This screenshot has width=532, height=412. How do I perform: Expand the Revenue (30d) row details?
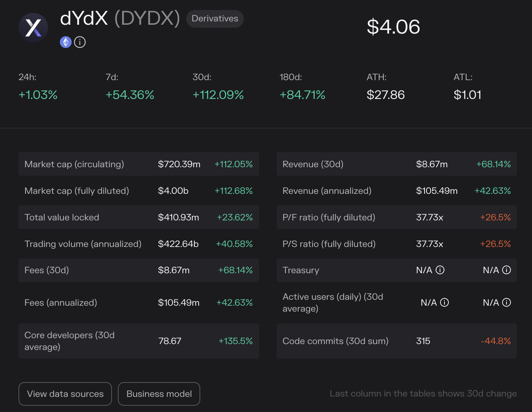(396, 164)
